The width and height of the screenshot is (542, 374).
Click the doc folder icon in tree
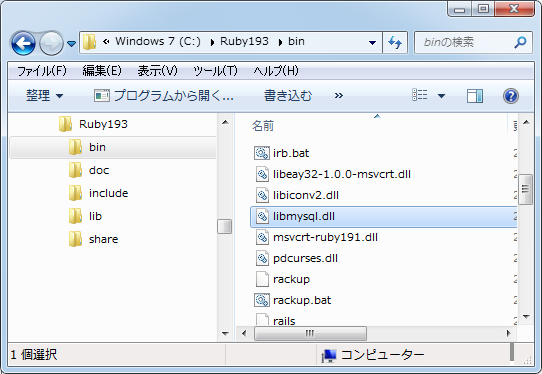point(75,170)
